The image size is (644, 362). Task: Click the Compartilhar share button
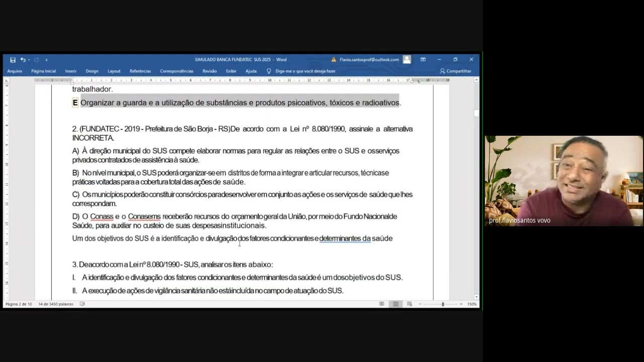pos(456,71)
